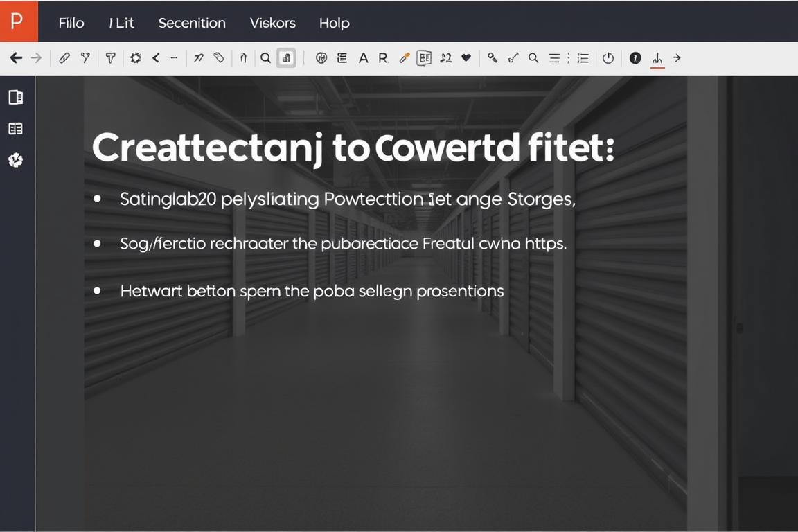
Task: Click the black info circle icon
Action: click(x=635, y=58)
